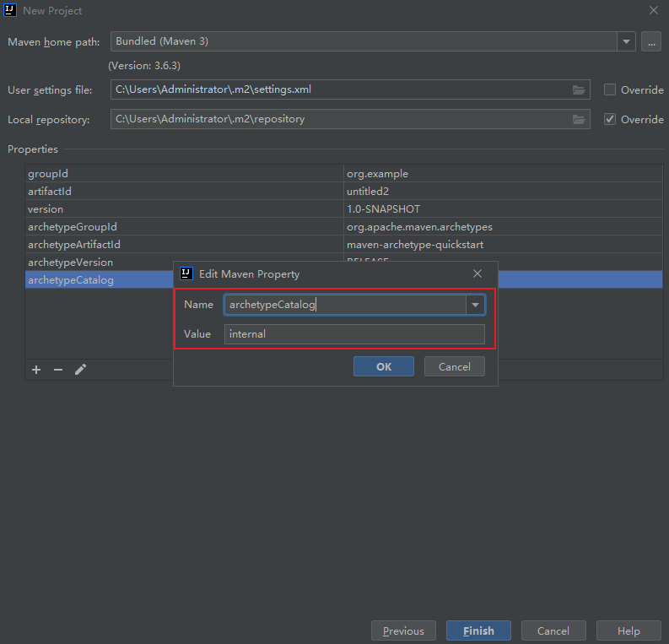Viewport: 669px width, 644px height.
Task: Click the User settings file path field
Action: pyautogui.click(x=350, y=89)
